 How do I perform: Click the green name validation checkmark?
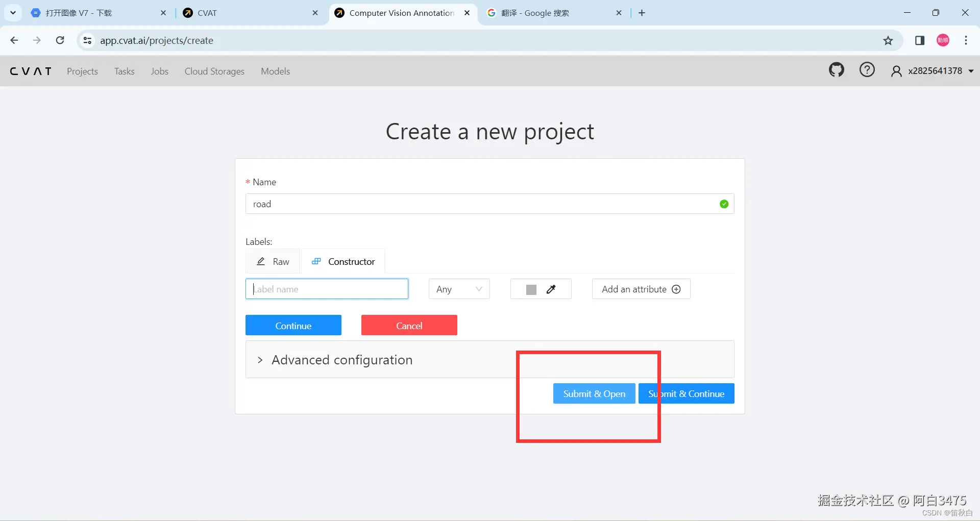[x=724, y=204]
